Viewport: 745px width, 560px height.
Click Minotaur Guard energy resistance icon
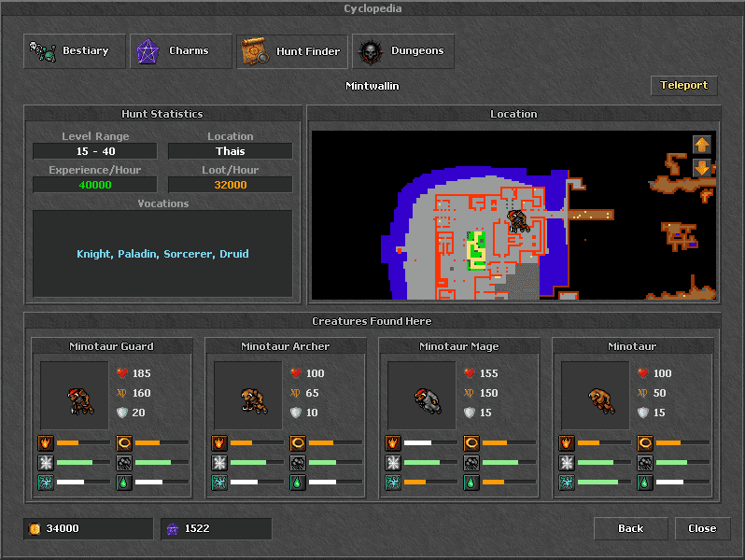[46, 483]
